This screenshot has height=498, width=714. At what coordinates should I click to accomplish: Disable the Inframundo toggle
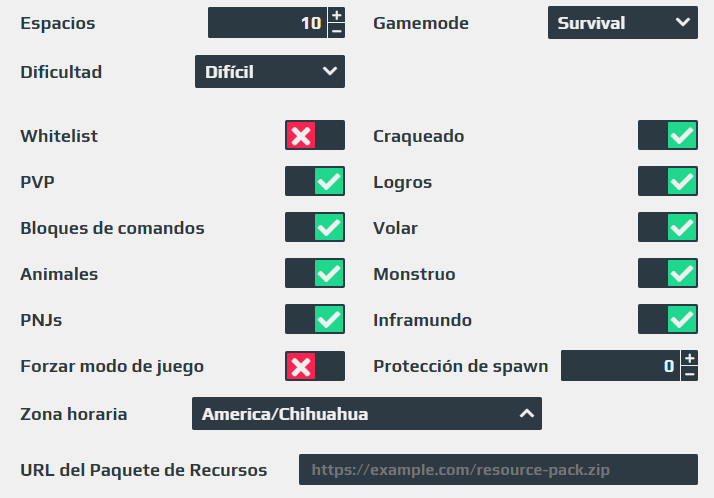tap(668, 319)
